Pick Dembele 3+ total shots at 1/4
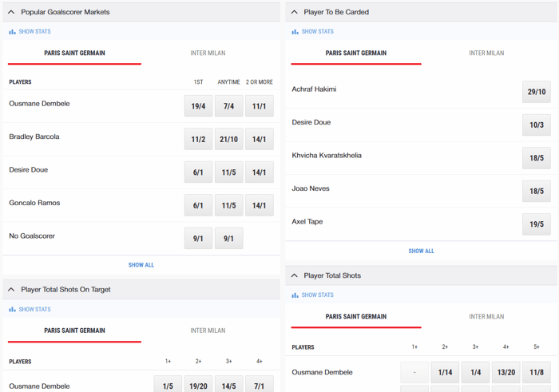This screenshot has width=559, height=392. click(x=476, y=372)
